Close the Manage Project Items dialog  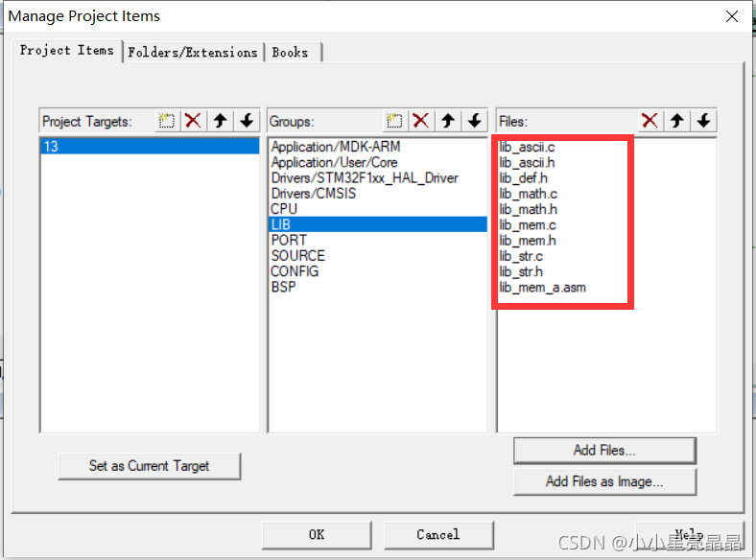(x=731, y=16)
